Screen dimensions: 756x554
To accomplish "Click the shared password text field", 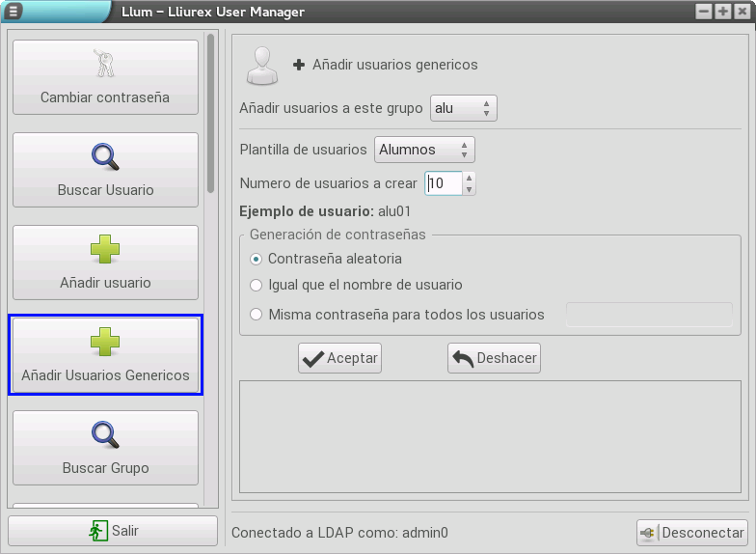I will [648, 315].
